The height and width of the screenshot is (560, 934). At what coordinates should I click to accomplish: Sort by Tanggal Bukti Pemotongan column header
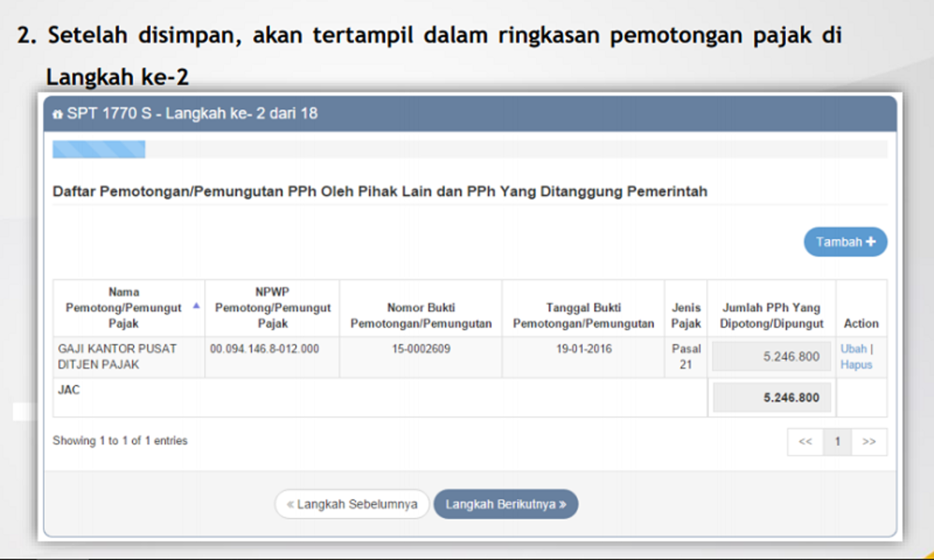click(x=583, y=315)
